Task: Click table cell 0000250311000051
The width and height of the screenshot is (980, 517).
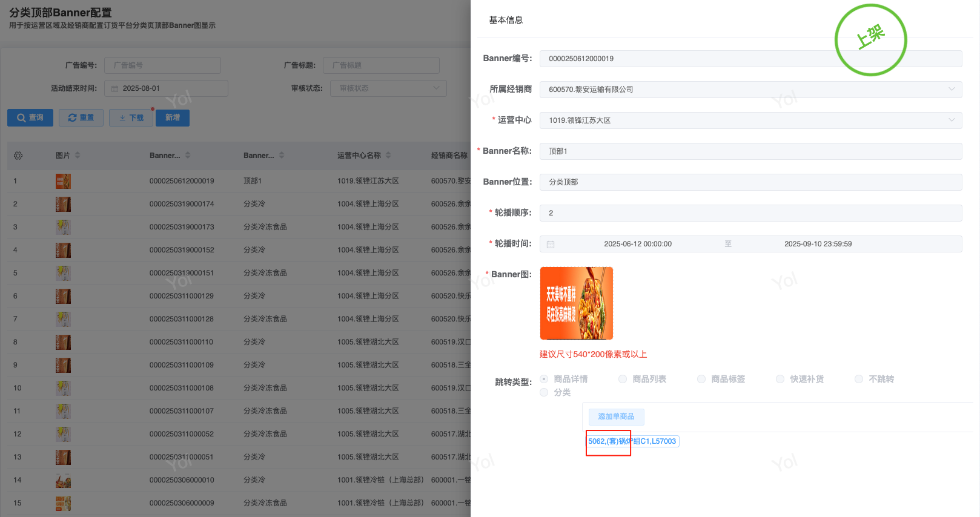Action: [182, 457]
